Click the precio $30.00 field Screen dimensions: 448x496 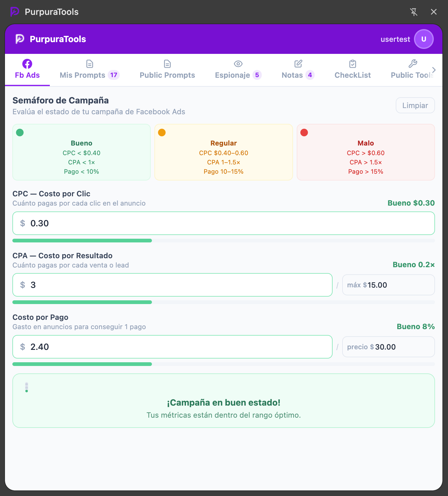pos(389,347)
